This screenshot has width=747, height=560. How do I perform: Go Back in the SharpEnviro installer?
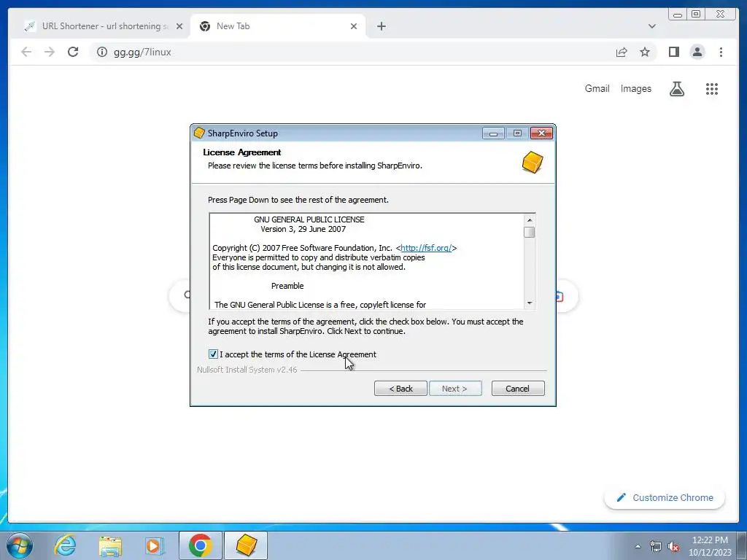coord(400,389)
